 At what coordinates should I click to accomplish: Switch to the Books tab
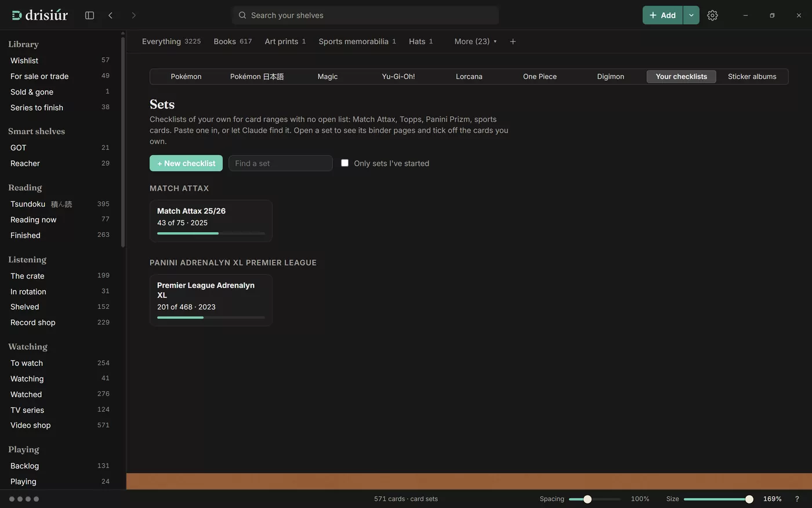click(233, 41)
